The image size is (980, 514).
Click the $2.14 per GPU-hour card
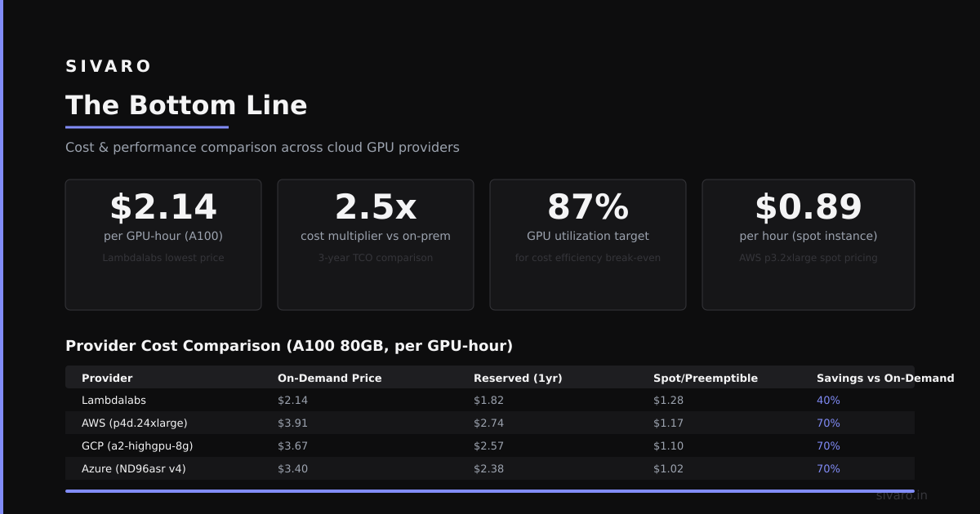[163, 245]
